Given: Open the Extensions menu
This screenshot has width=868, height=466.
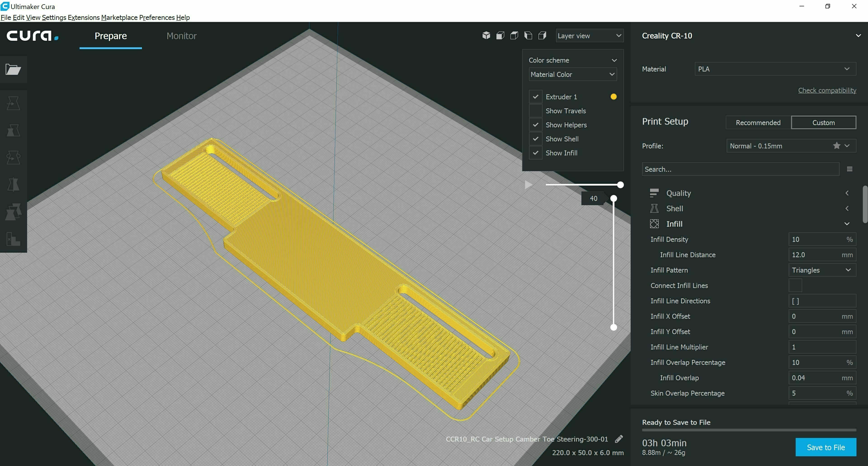Looking at the screenshot, I should click(x=84, y=18).
